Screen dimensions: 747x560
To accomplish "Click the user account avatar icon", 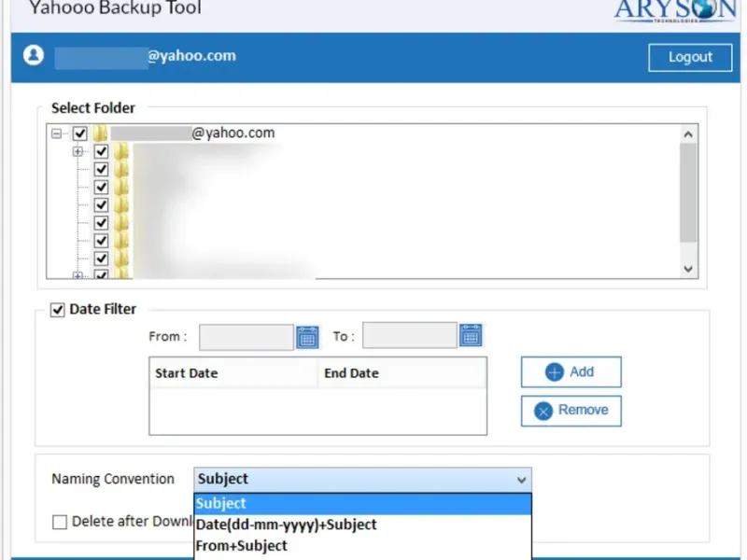I will point(34,55).
